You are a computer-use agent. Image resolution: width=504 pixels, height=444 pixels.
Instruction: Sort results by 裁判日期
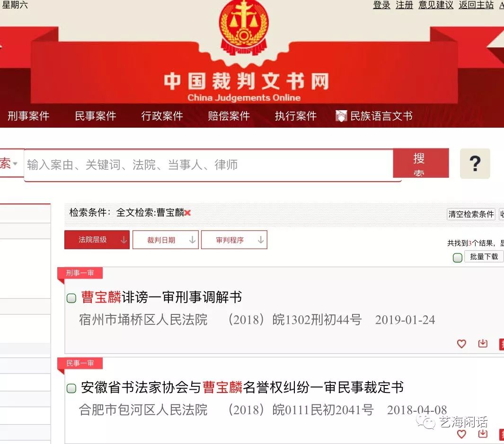click(x=166, y=240)
